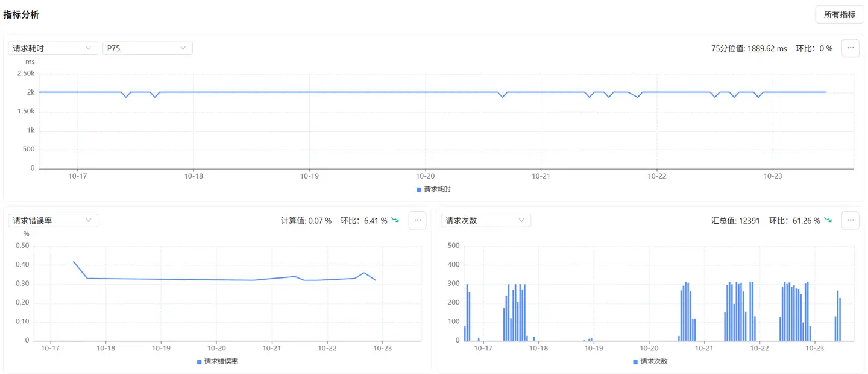Click more options on 请求耗时 chart
868x374 pixels.
(850, 48)
